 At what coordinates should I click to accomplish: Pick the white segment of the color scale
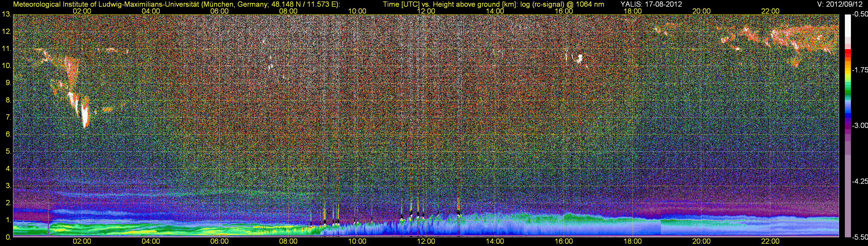848,25
